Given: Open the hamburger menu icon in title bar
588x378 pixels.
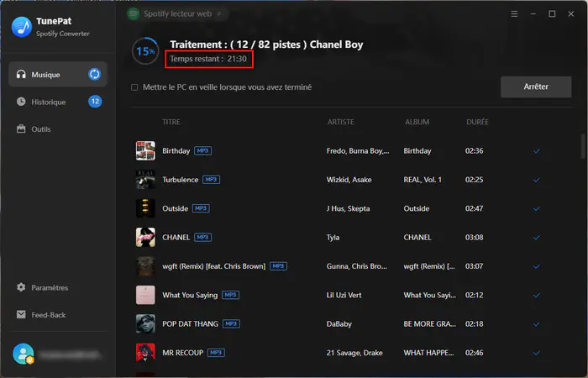Looking at the screenshot, I should [514, 14].
